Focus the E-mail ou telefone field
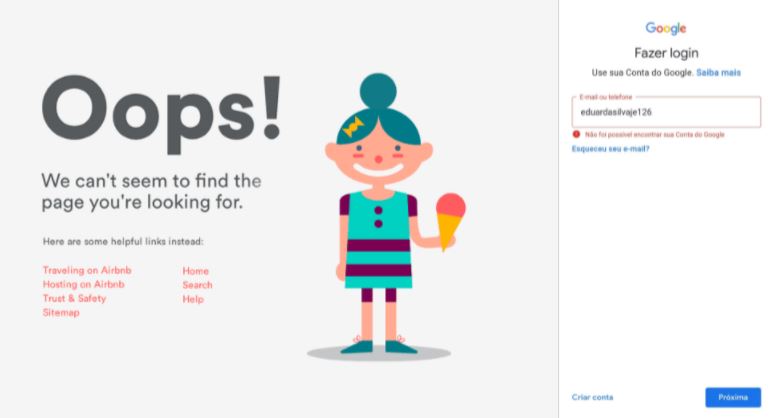771x418 pixels. click(x=666, y=112)
